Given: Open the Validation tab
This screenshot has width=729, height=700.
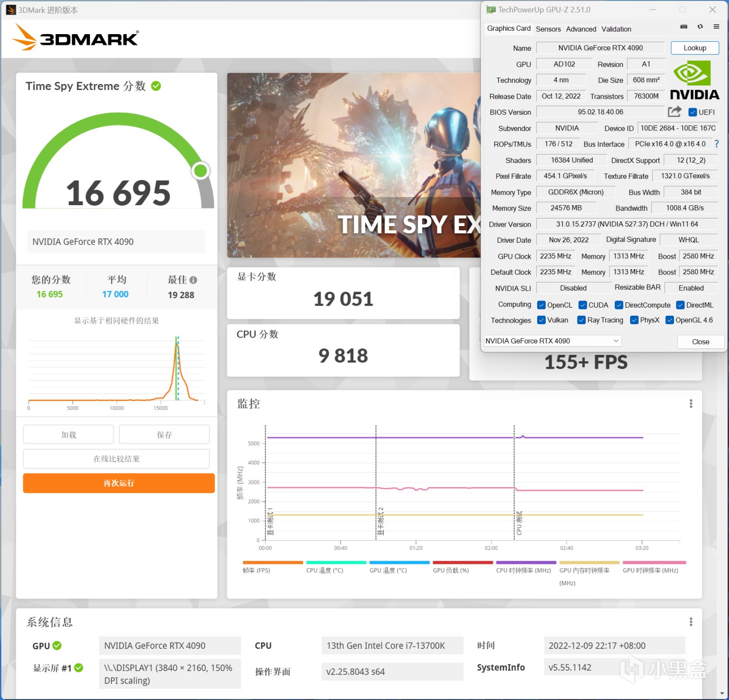Looking at the screenshot, I should [x=616, y=29].
